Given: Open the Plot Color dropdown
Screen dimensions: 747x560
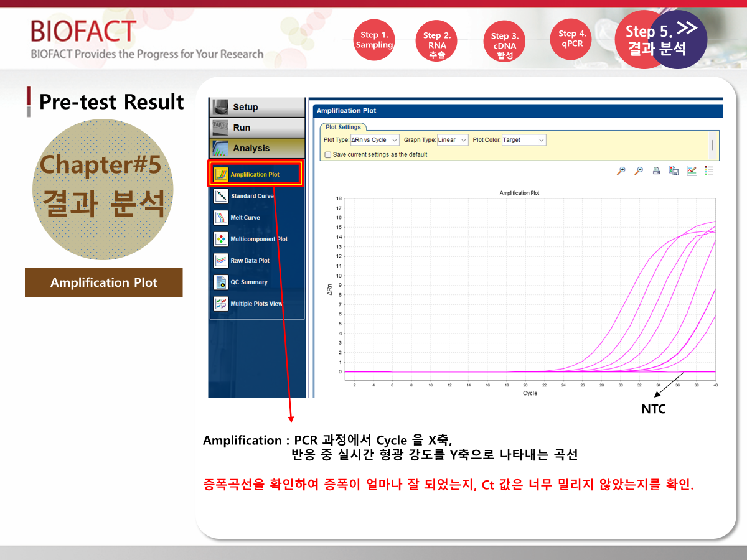Looking at the screenshot, I should pos(524,140).
